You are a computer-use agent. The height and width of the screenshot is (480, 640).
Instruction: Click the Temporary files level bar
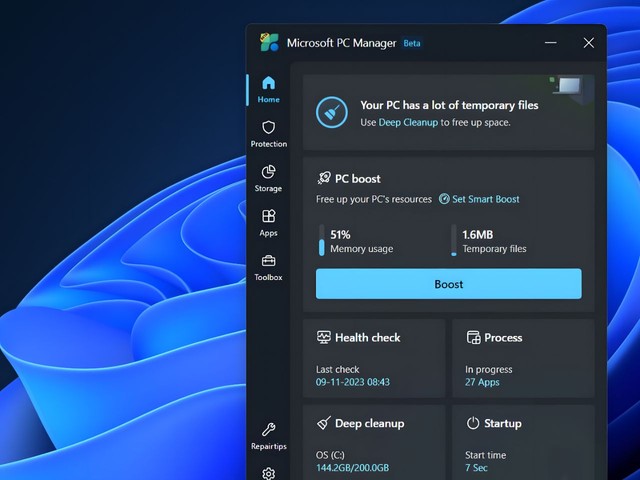tap(454, 240)
